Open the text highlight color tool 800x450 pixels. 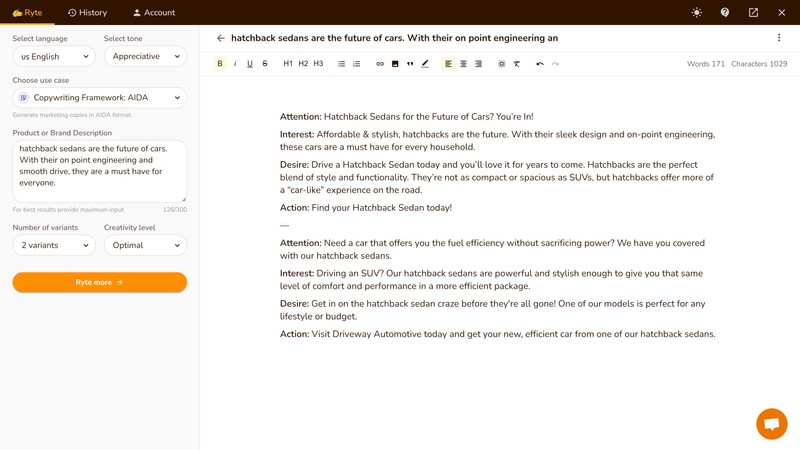(425, 64)
